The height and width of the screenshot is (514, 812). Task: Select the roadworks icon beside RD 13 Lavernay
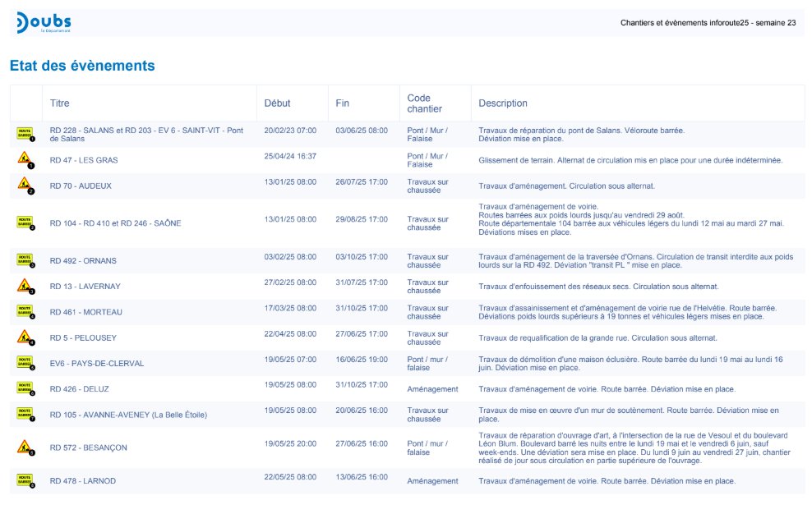[x=25, y=287]
